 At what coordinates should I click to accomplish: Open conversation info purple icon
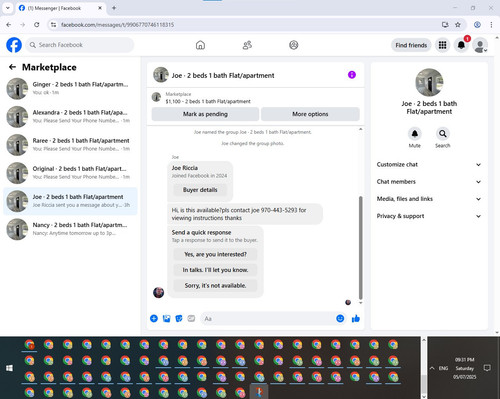[x=352, y=75]
